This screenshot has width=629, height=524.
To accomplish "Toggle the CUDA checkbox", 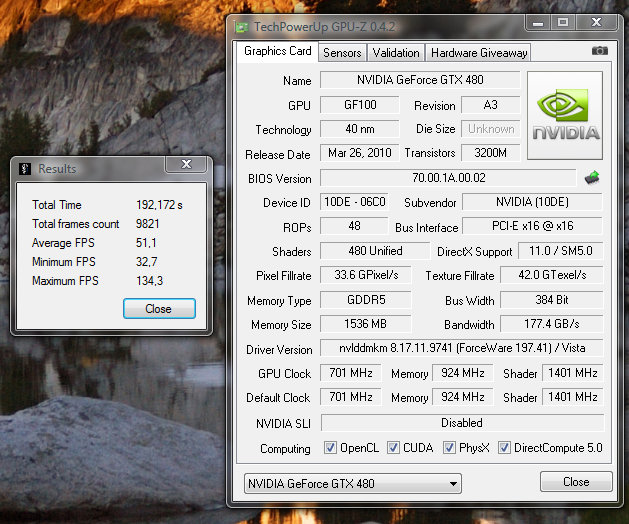I will click(x=393, y=448).
